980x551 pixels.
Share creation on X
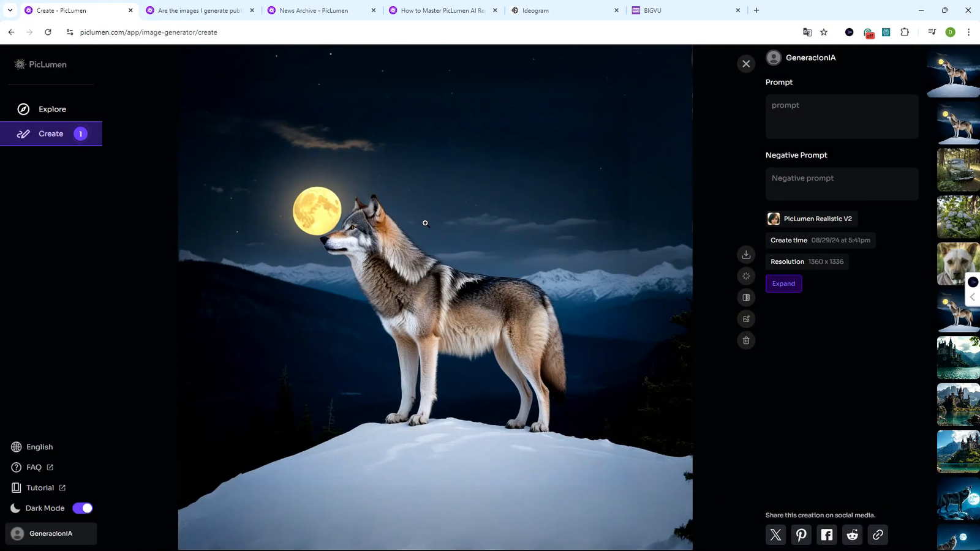click(775, 534)
